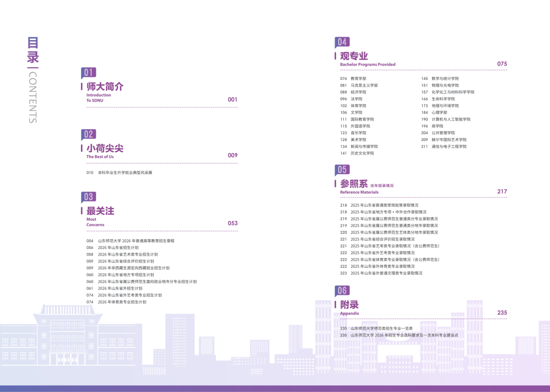Click the 马克思主义学部 entry
Viewport: 550px width, 392px height.
359,85
